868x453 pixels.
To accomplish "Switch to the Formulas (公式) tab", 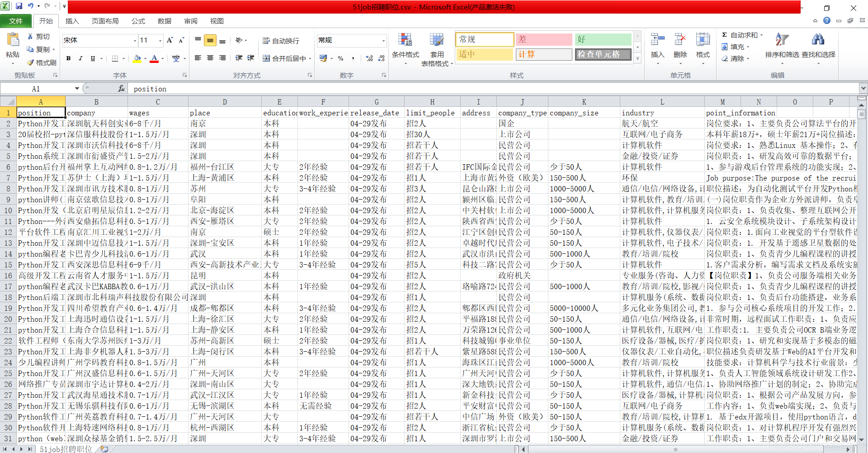I will (x=138, y=21).
